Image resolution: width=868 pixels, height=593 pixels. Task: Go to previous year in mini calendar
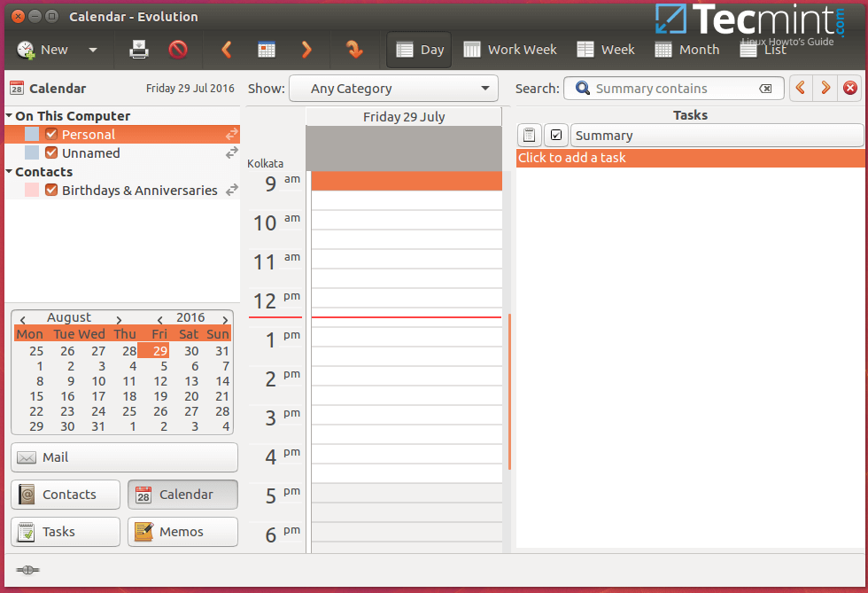pos(160,320)
